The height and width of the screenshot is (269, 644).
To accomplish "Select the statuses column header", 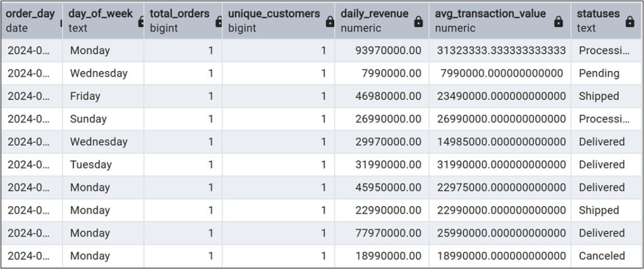I will [597, 20].
